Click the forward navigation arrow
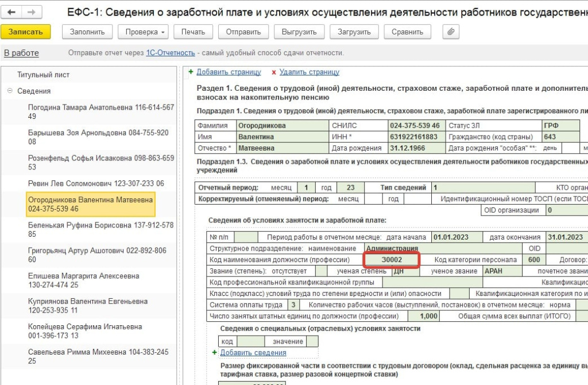 tap(32, 12)
